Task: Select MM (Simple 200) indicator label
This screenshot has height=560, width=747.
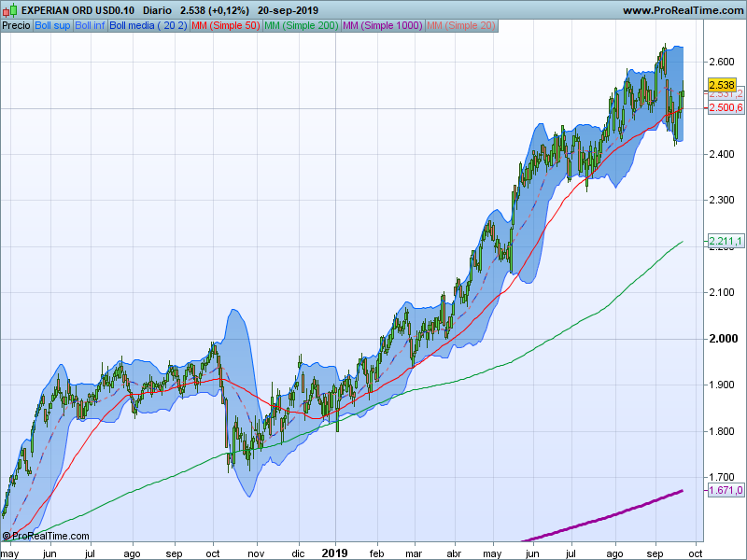Action: coord(301,26)
